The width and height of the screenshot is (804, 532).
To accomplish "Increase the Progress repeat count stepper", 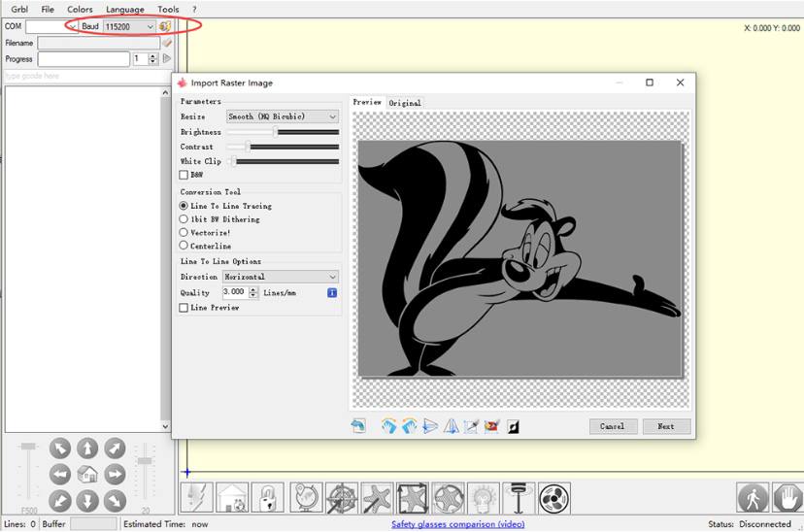I will [152, 56].
